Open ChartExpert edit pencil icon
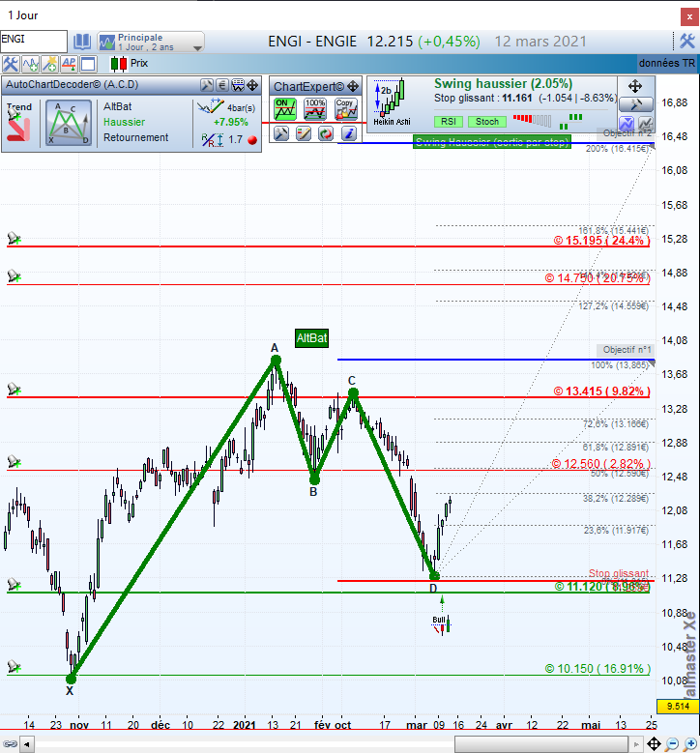This screenshot has height=753, width=700. [x=304, y=133]
